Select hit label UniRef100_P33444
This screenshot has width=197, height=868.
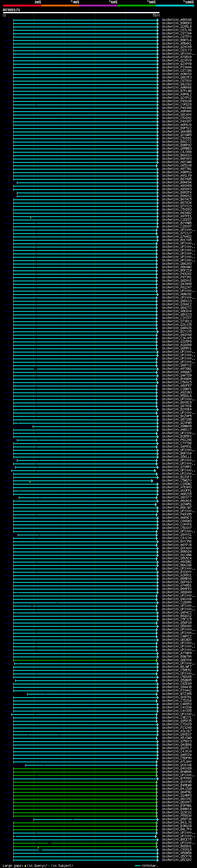(x=176, y=67)
